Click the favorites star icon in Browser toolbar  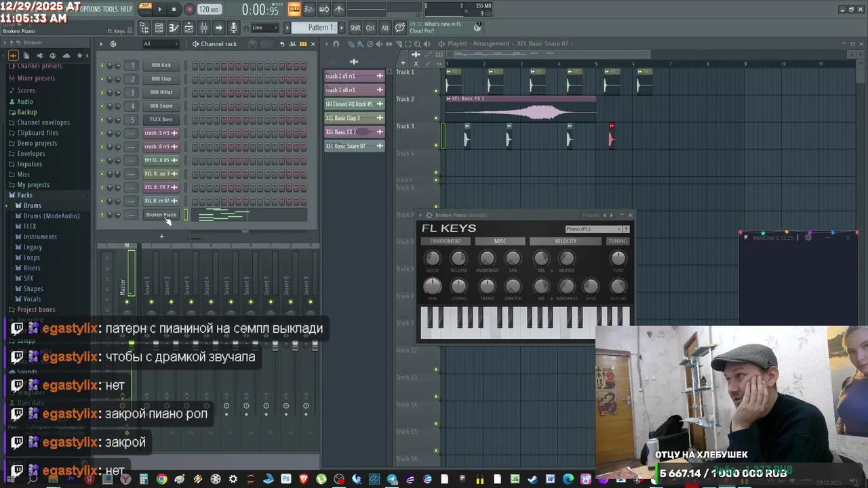point(79,56)
